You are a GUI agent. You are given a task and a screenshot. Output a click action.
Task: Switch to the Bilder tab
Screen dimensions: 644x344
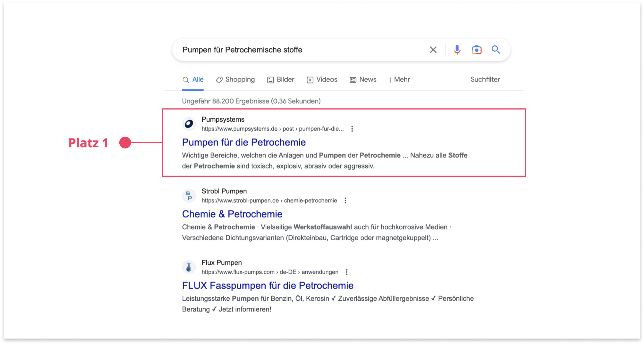point(280,79)
